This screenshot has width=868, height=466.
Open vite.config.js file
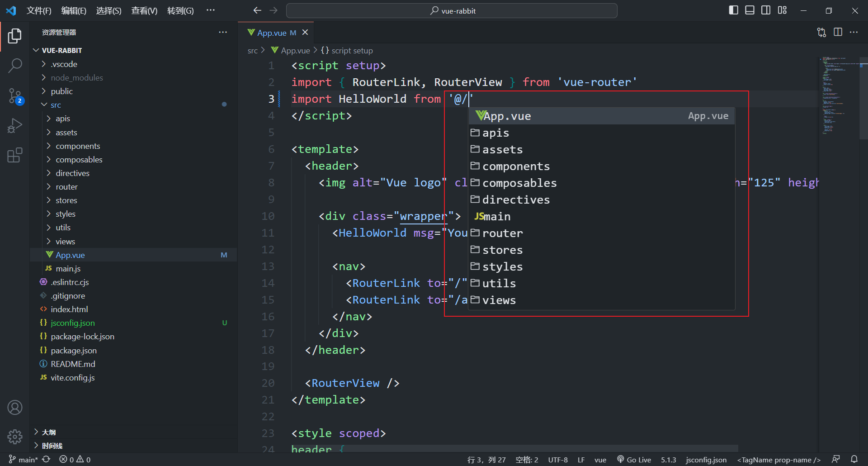(133, 377)
